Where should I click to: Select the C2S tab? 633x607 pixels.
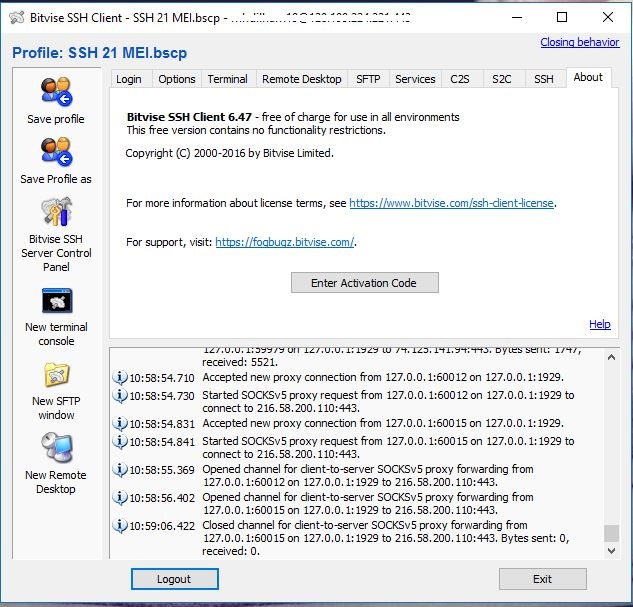pyautogui.click(x=460, y=79)
